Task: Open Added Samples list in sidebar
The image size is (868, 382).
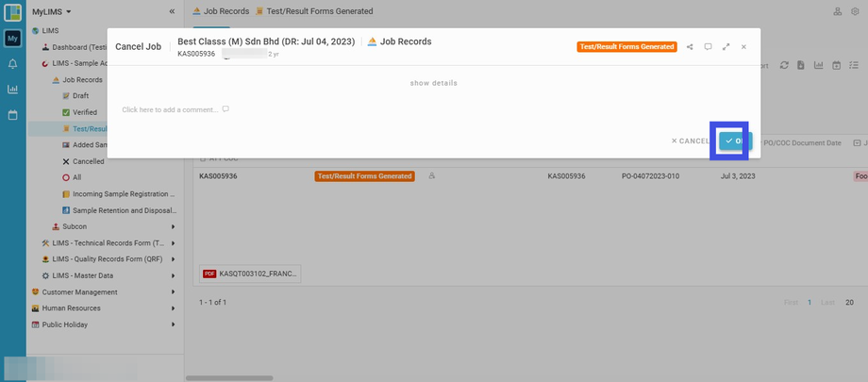Action: (x=85, y=145)
